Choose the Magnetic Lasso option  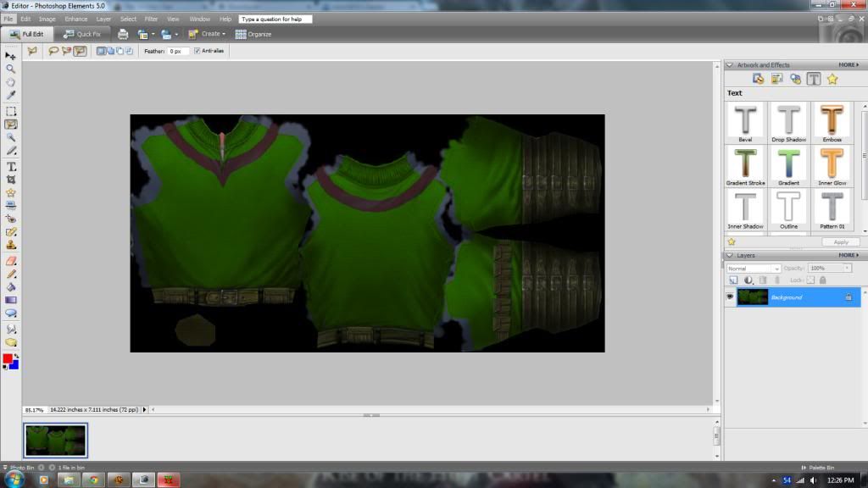66,51
